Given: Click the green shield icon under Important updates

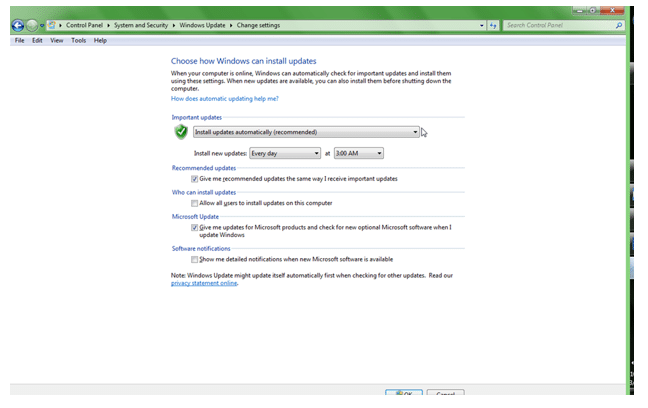Looking at the screenshot, I should pyautogui.click(x=181, y=132).
